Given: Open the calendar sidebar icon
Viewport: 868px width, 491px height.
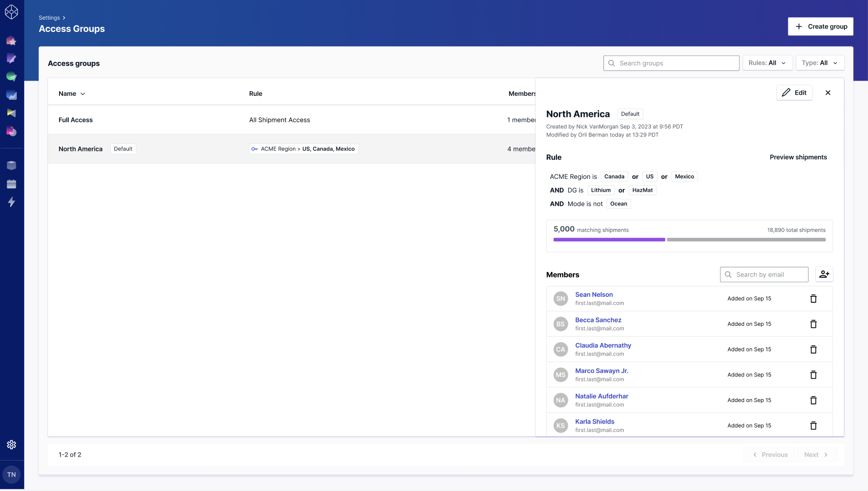Looking at the screenshot, I should pyautogui.click(x=11, y=184).
